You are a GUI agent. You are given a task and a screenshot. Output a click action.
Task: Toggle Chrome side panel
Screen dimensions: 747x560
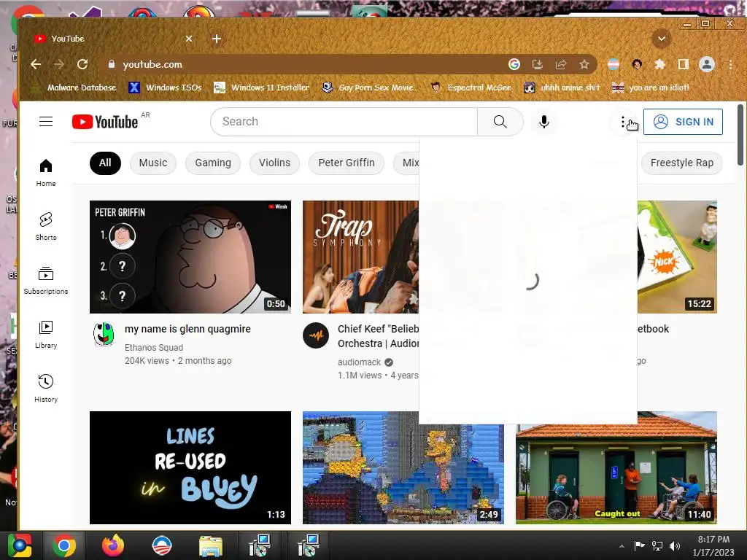click(683, 64)
